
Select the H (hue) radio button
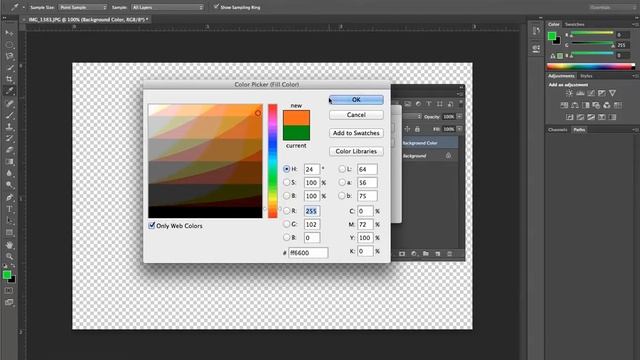pyautogui.click(x=287, y=169)
